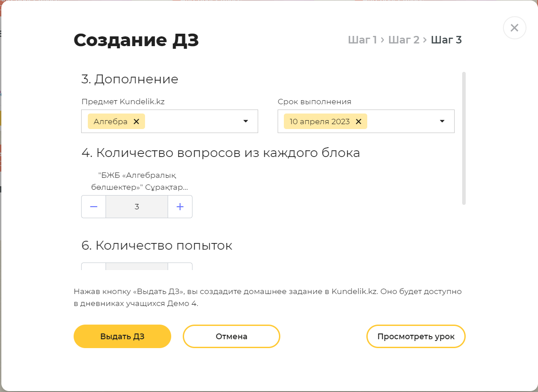This screenshot has height=392, width=538.
Task: Remove the Алгебра subject tag
Action: point(136,122)
